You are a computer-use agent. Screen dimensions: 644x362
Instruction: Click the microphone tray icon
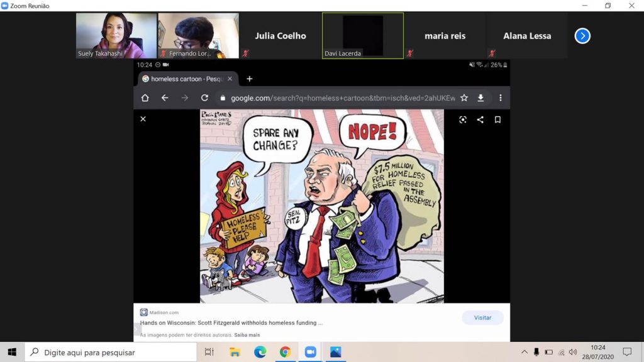click(x=536, y=352)
